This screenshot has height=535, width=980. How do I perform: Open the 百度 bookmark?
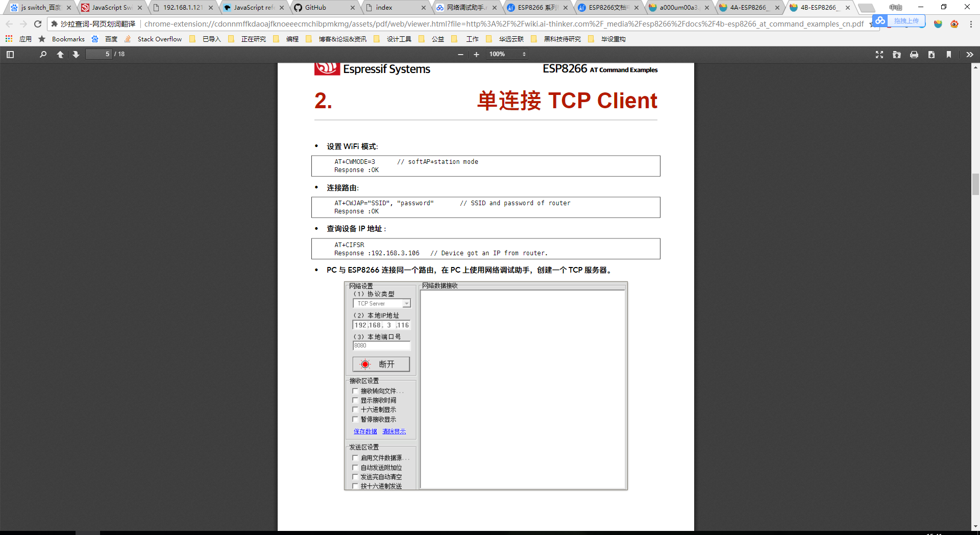(x=105, y=39)
